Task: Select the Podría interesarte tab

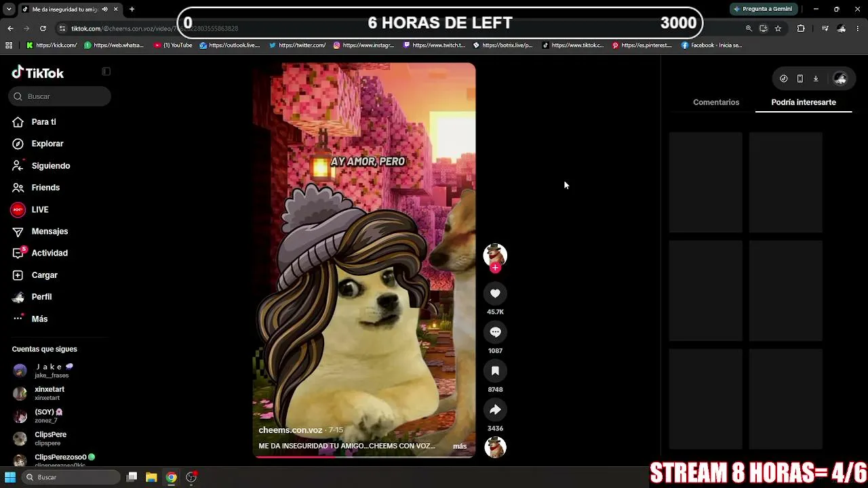Action: 804,102
